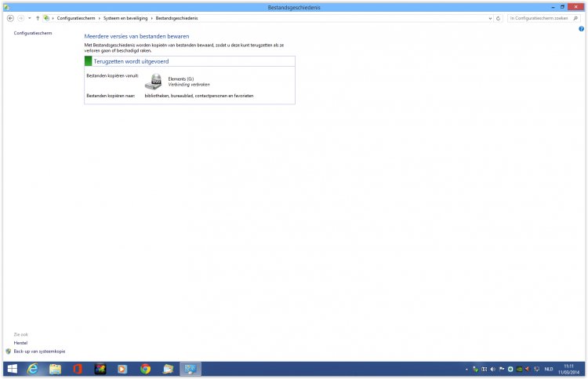Launch Google Chrome from the taskbar
The image size is (588, 379).
[x=146, y=369]
